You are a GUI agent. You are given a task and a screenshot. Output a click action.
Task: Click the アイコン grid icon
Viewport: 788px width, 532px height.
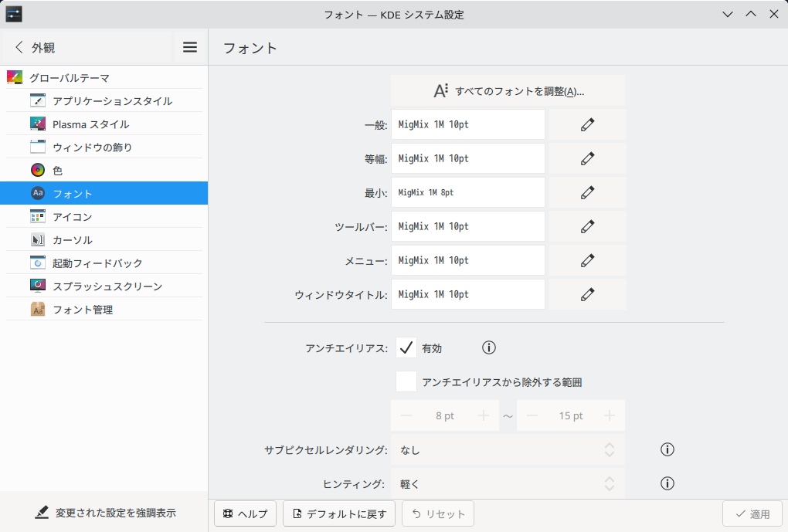38,216
